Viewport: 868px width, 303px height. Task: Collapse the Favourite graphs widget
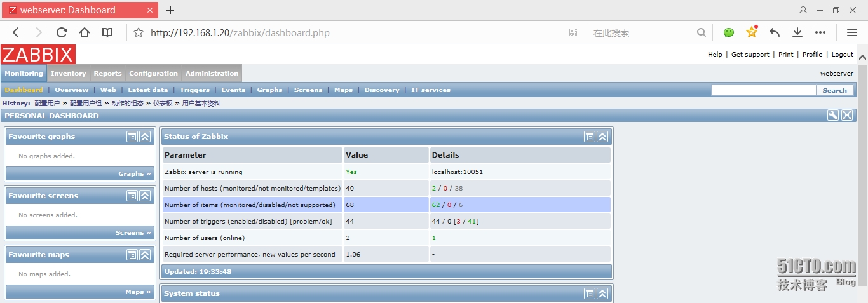[x=145, y=137]
